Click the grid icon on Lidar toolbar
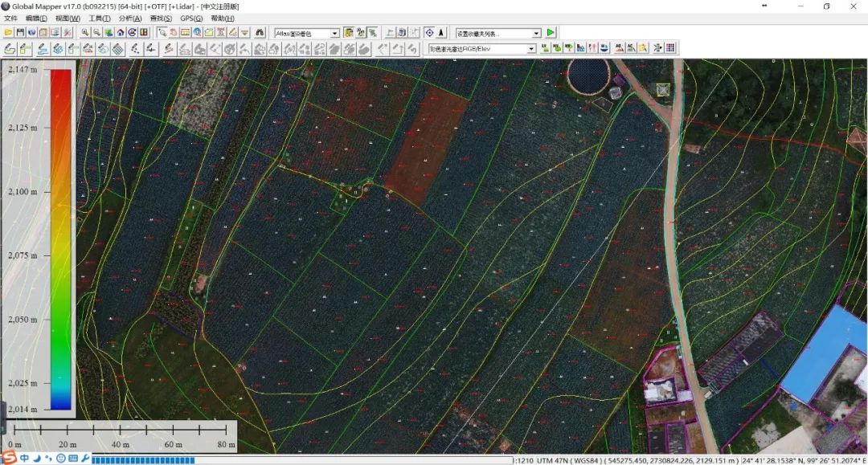Image resolution: width=868 pixels, height=465 pixels. click(x=670, y=48)
